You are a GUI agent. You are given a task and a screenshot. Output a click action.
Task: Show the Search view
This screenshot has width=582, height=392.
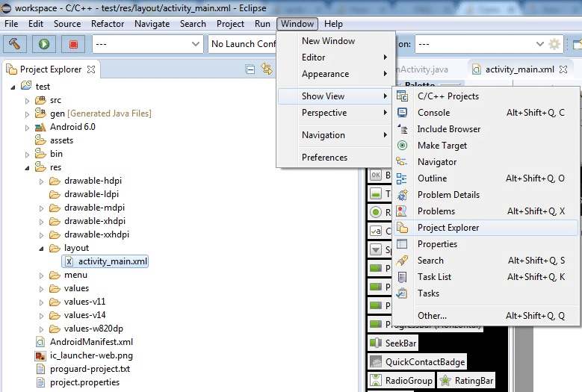[486, 261]
